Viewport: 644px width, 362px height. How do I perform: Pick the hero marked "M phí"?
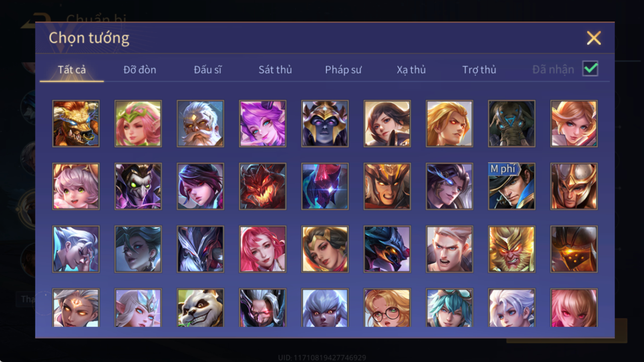click(511, 186)
